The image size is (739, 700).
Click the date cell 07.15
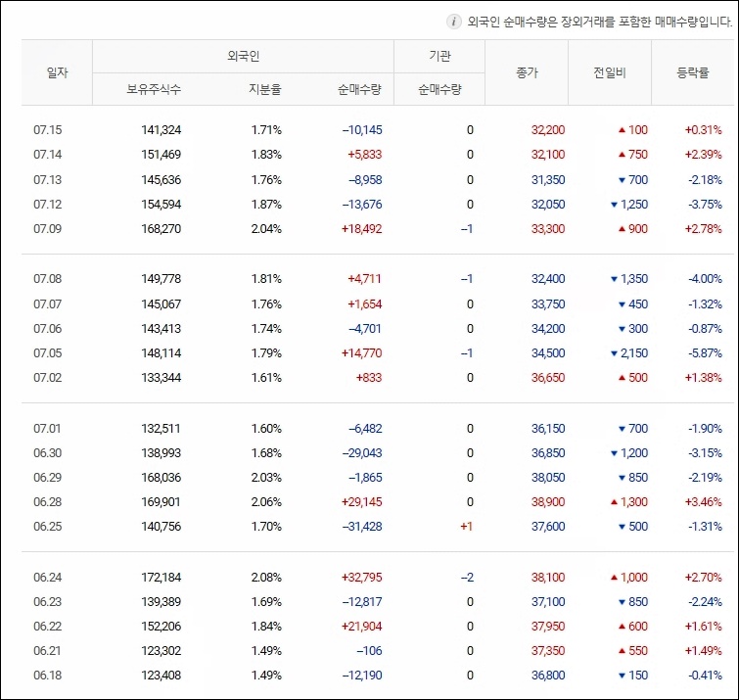click(48, 130)
